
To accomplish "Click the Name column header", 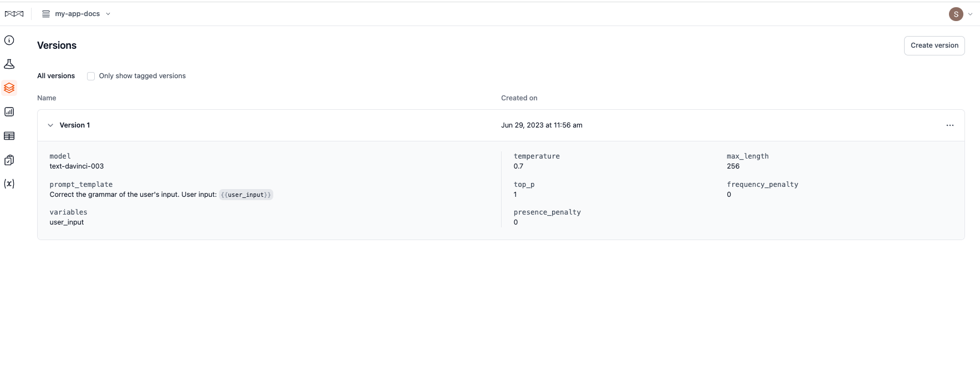I will (47, 98).
